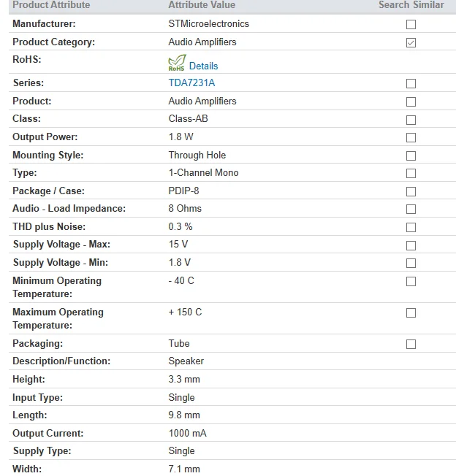Check the Packaging Tube checkbox
This screenshot has height=476, width=456.
411,345
